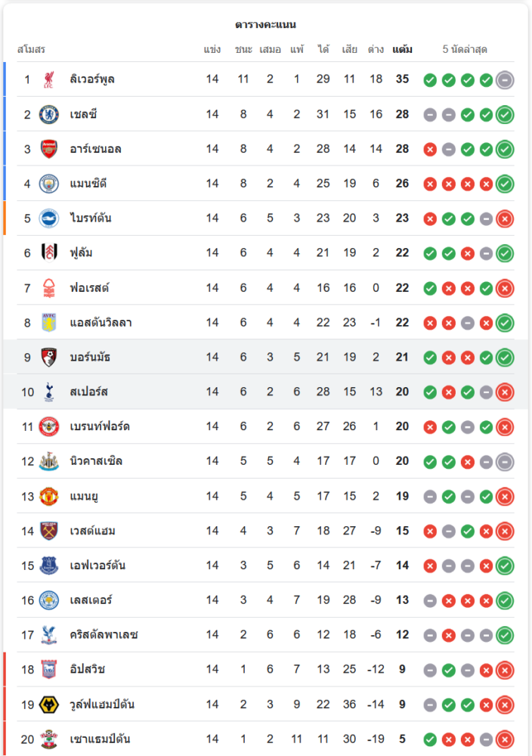Click the สโมสร club column header
Viewport: 532px width, 756px height.
click(31, 50)
